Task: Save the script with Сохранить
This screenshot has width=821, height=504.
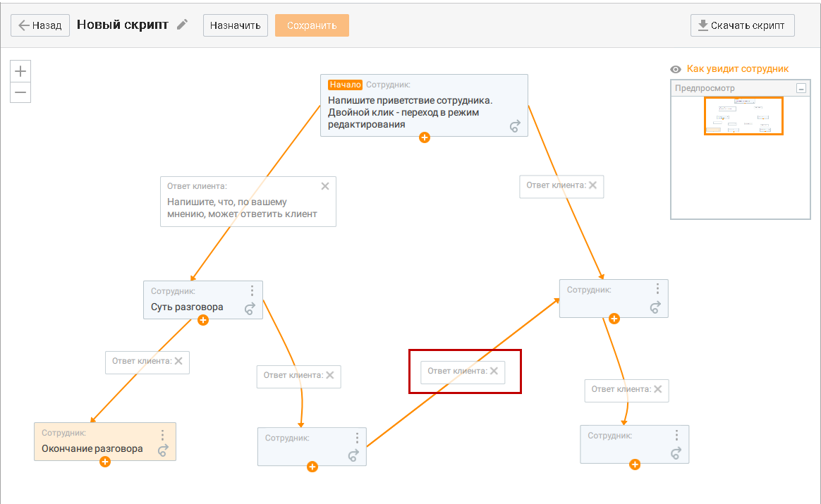Action: (312, 25)
